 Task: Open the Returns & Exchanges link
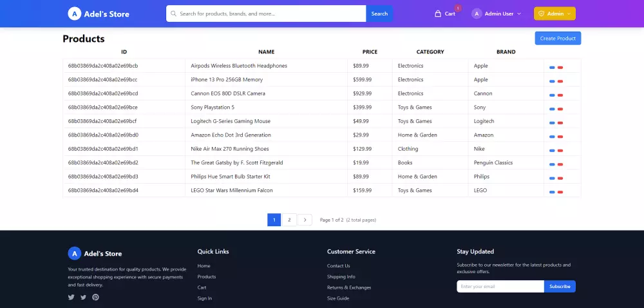(349, 287)
